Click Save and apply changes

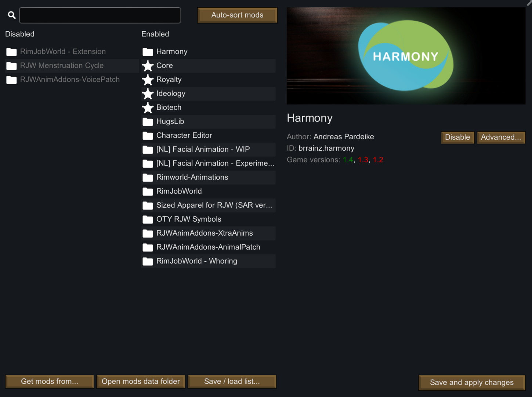point(471,382)
